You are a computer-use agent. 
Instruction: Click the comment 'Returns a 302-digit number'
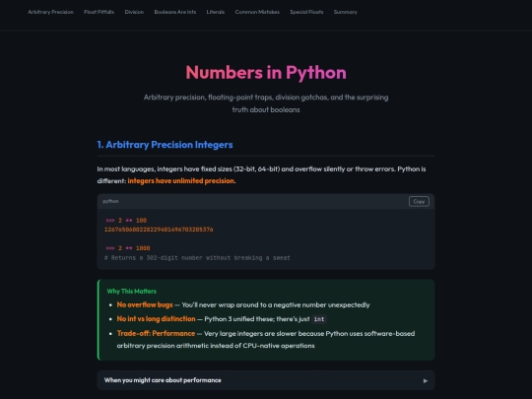click(x=197, y=258)
